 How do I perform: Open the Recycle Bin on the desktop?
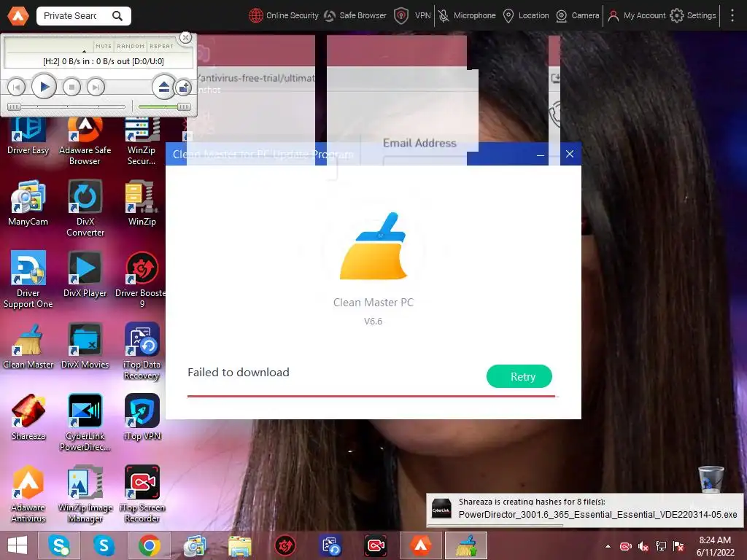711,478
